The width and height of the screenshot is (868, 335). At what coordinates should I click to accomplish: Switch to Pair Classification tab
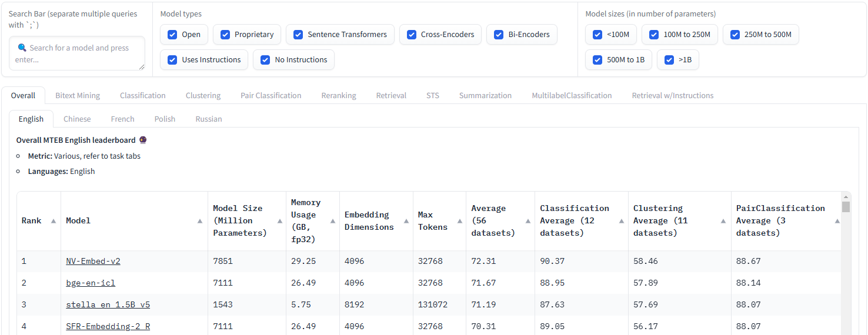271,95
